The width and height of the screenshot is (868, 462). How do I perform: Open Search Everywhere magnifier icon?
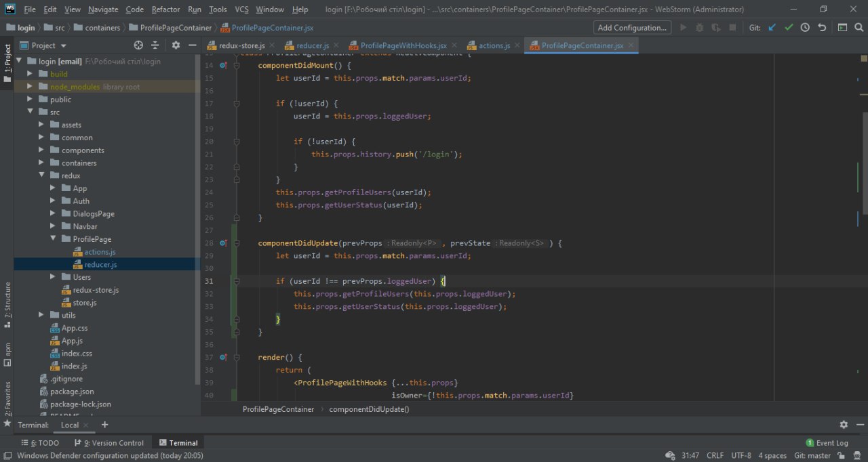859,28
